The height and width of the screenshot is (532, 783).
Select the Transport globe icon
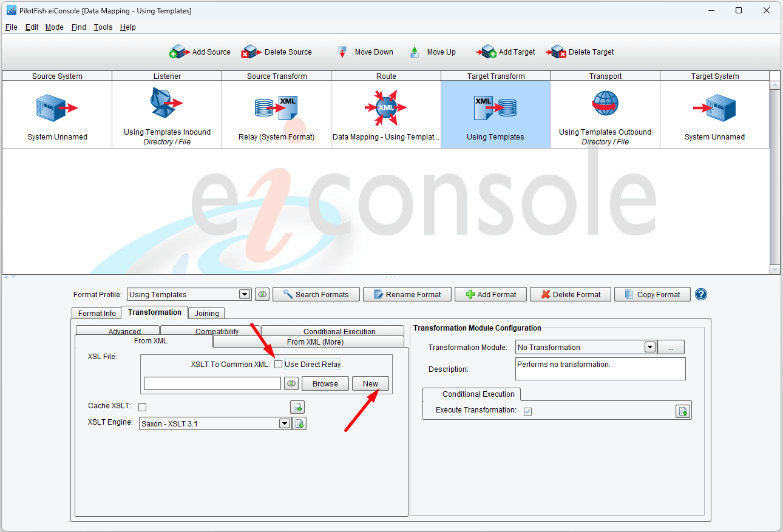point(605,104)
